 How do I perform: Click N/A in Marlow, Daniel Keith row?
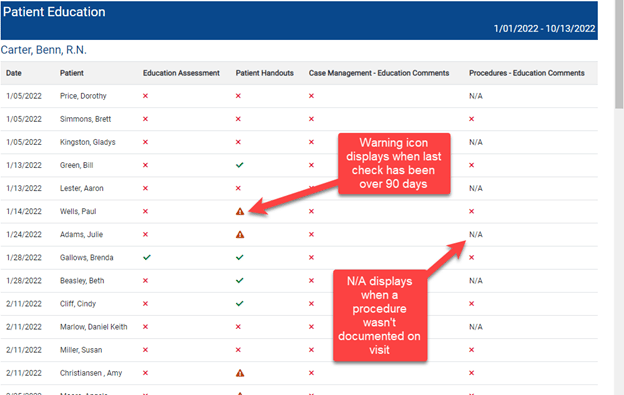(x=476, y=327)
